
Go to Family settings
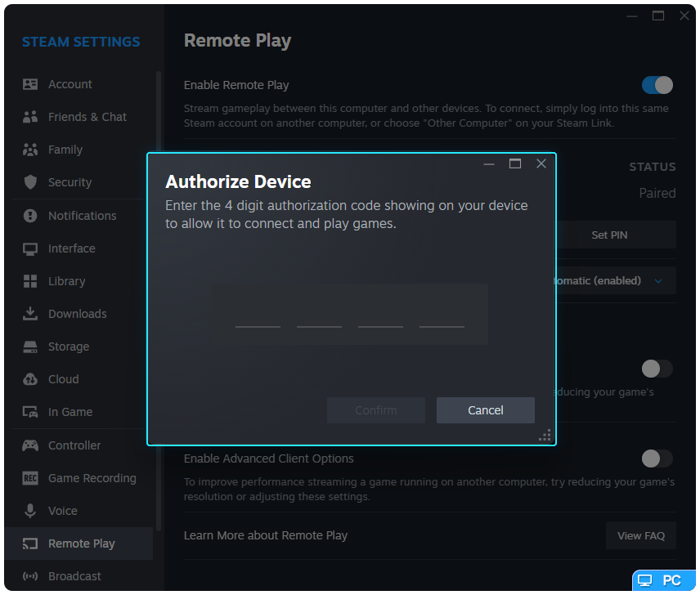click(79, 150)
